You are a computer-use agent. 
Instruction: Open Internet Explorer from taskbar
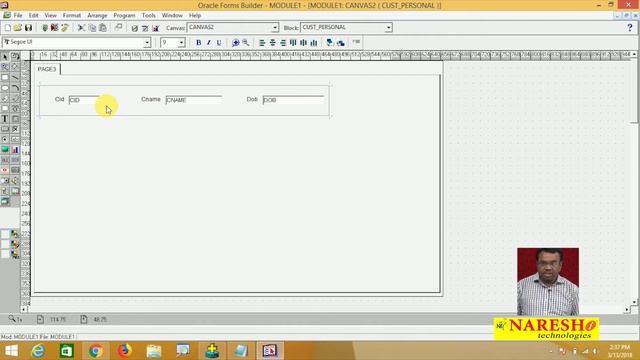point(38,351)
